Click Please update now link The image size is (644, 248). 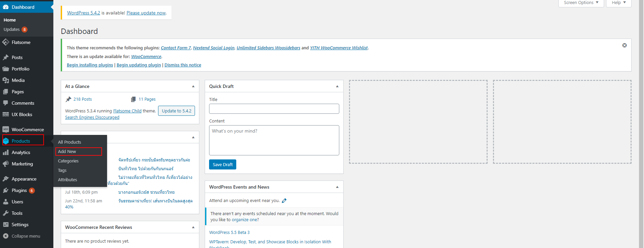(146, 13)
